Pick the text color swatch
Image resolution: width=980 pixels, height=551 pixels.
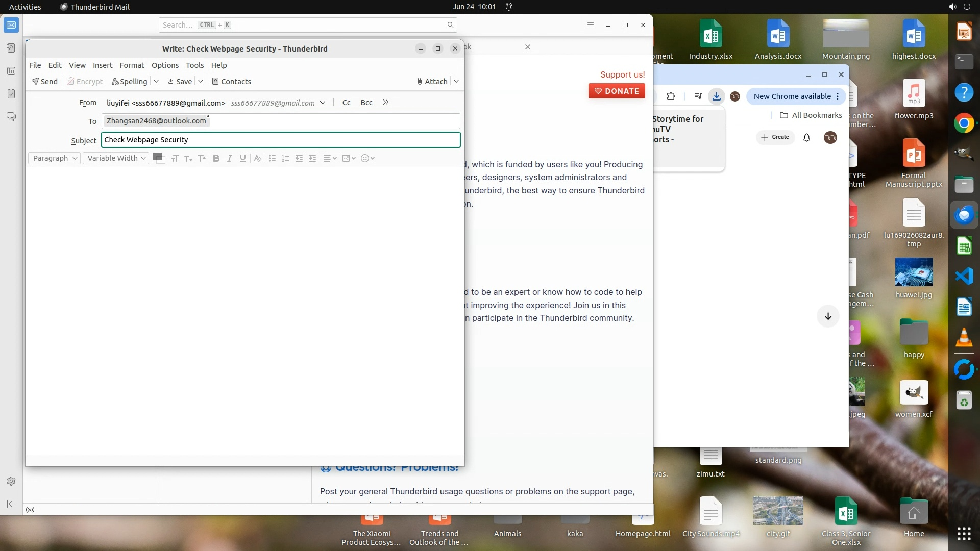coord(157,157)
